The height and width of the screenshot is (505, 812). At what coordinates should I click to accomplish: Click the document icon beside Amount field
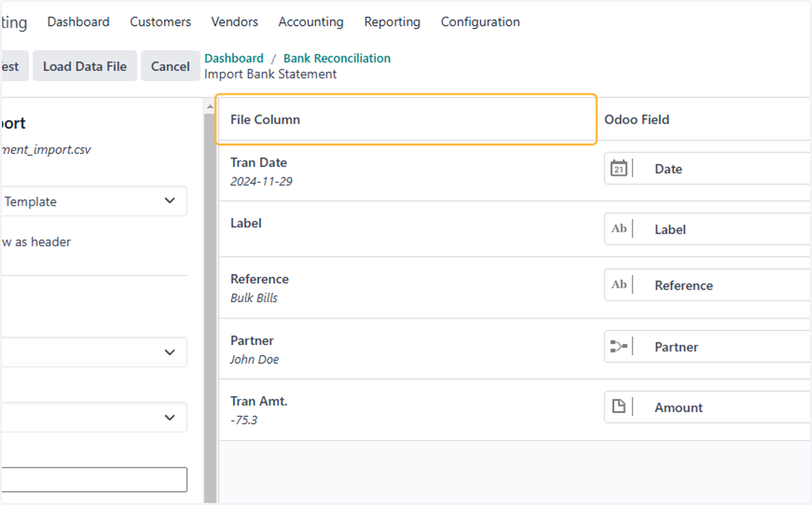pos(618,407)
